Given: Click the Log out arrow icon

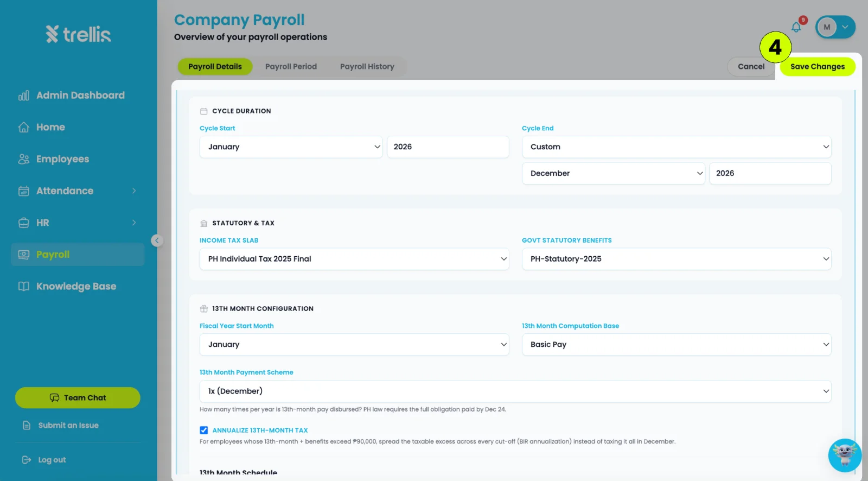Looking at the screenshot, I should (27, 460).
